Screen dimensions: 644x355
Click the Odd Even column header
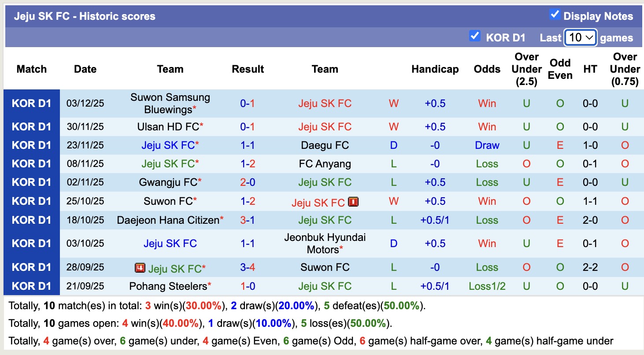coord(560,69)
